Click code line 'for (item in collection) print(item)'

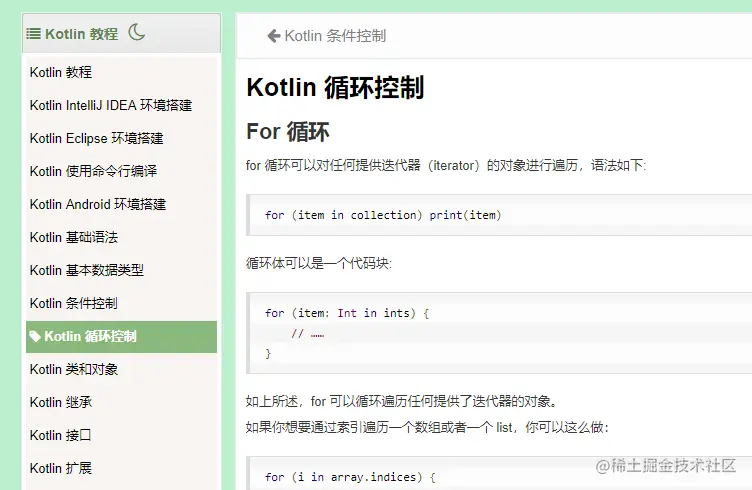point(383,215)
